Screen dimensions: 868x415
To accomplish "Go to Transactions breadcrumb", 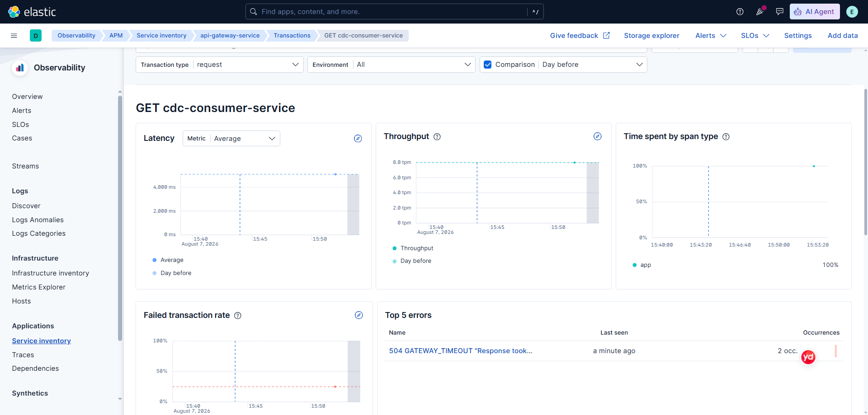I will coord(292,36).
